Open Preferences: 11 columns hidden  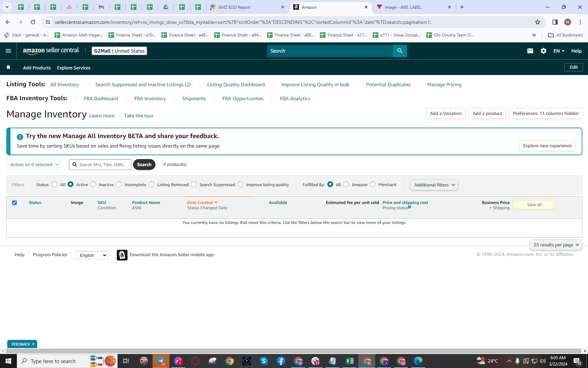click(546, 113)
